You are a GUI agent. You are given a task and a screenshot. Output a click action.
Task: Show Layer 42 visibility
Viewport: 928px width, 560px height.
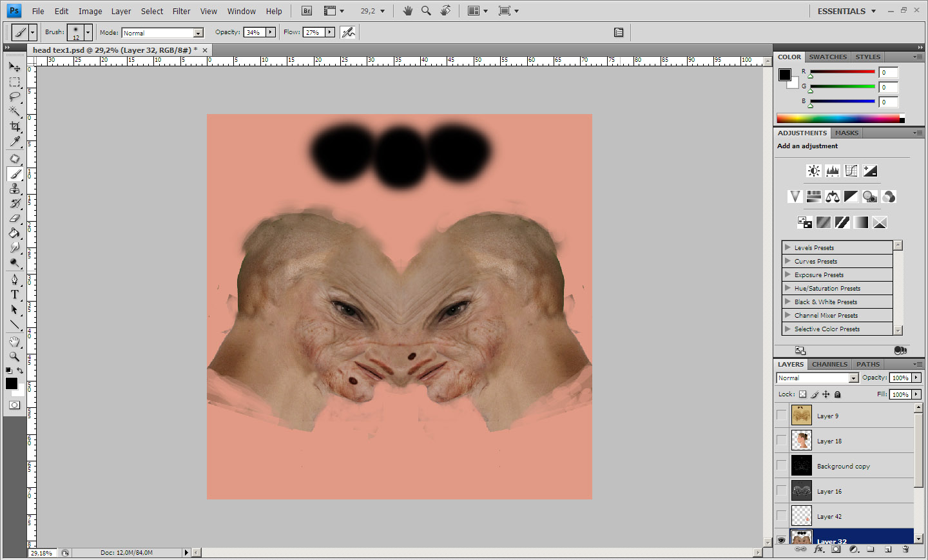pyautogui.click(x=781, y=516)
